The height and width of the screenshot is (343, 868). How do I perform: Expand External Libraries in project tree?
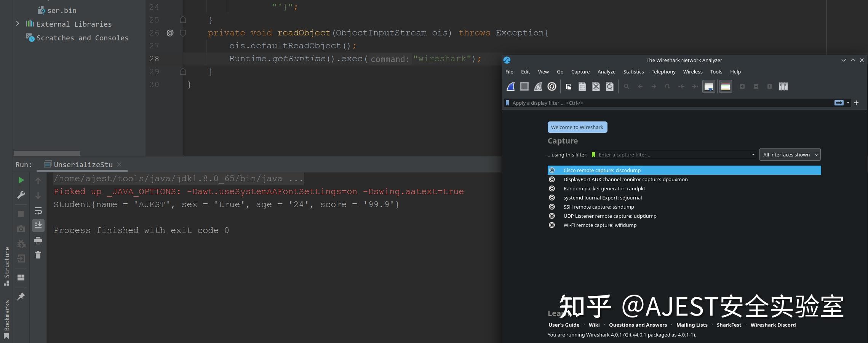pos(18,24)
